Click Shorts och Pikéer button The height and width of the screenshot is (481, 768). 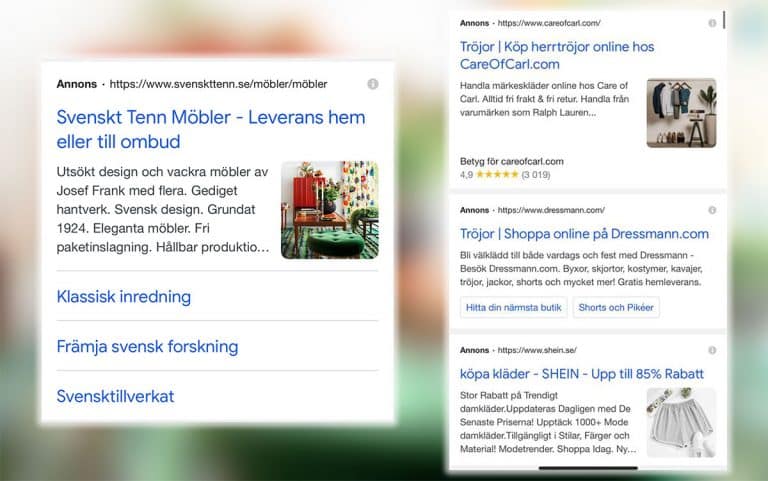(616, 308)
